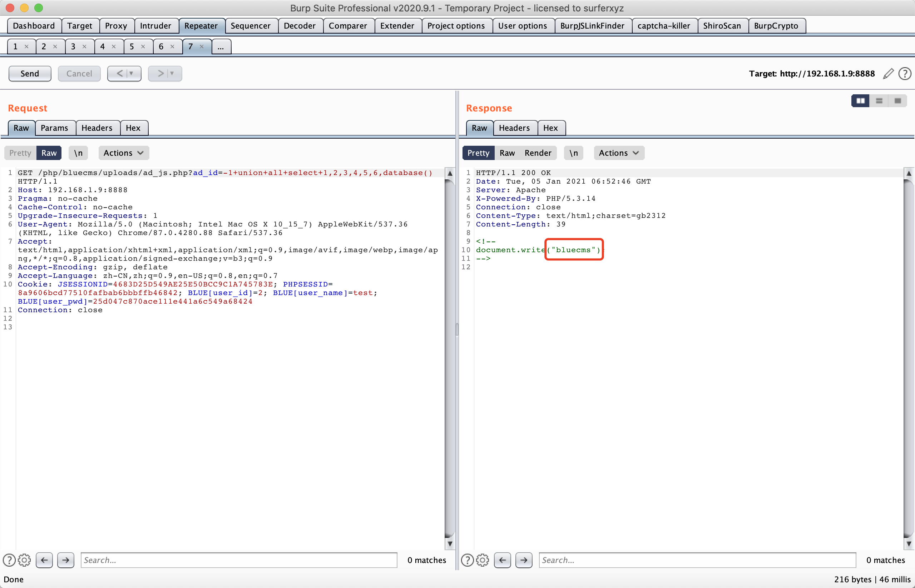Switch to side-by-side split layout icon
Viewport: 915px width, 588px height.
pyautogui.click(x=860, y=101)
